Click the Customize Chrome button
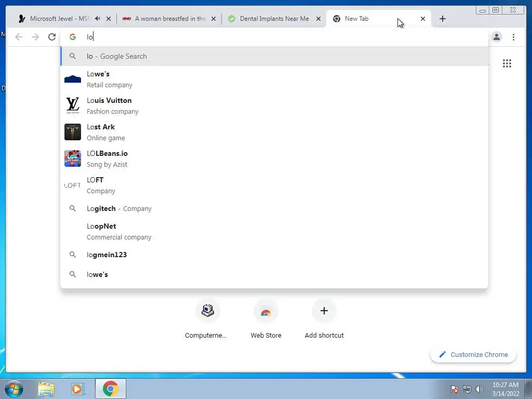 pyautogui.click(x=473, y=354)
